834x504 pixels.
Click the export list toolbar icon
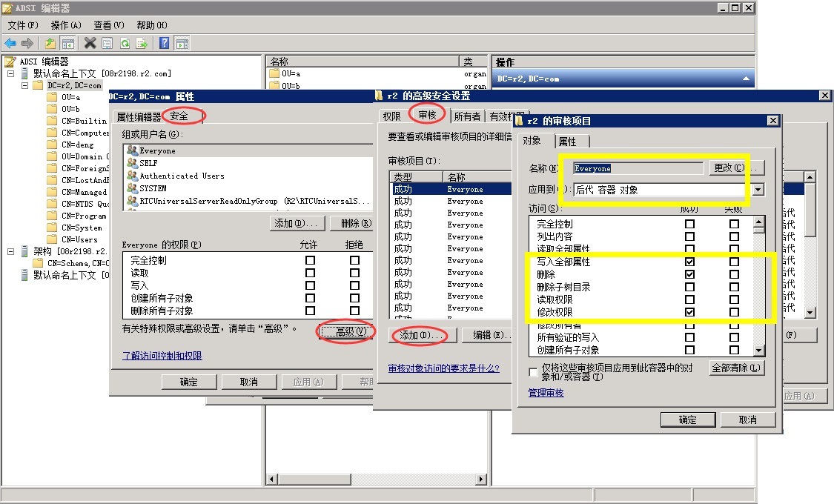(142, 43)
